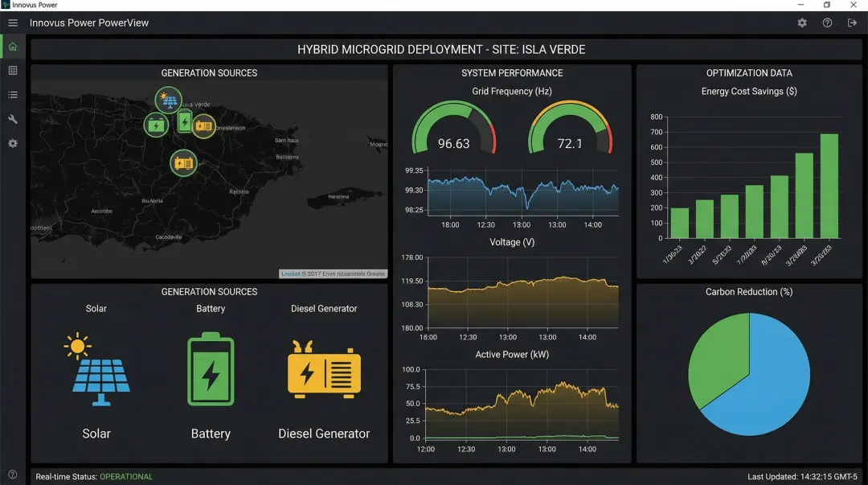
Task: Select the solar panel marker on map
Action: click(x=168, y=100)
